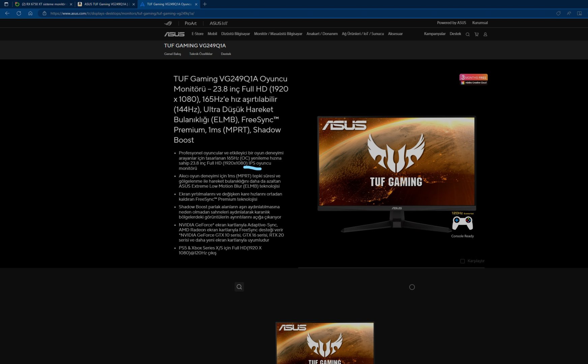The image size is (588, 364).
Task: Go back to the previous page
Action: [7, 13]
